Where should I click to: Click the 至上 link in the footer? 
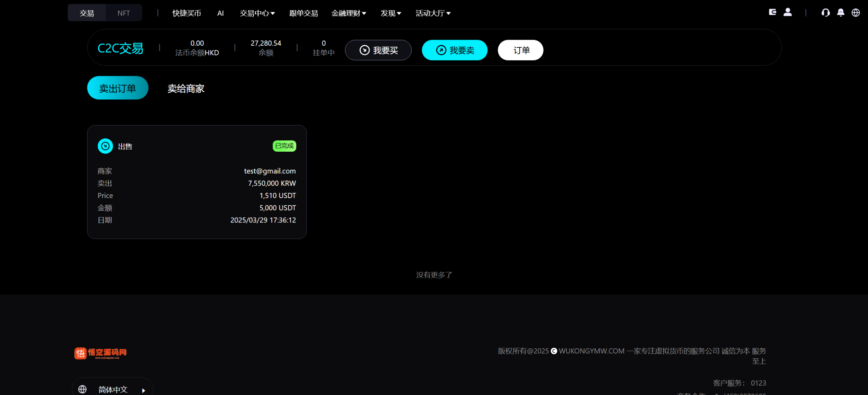click(x=759, y=361)
